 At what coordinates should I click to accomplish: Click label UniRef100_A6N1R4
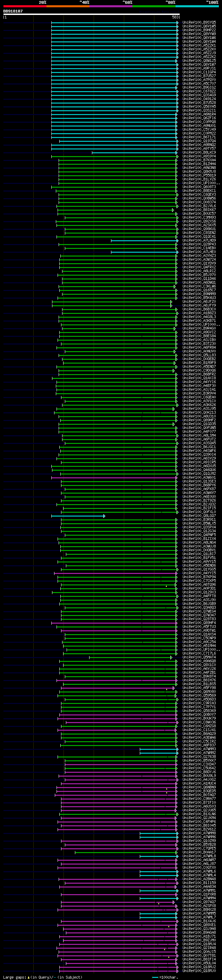199,114
